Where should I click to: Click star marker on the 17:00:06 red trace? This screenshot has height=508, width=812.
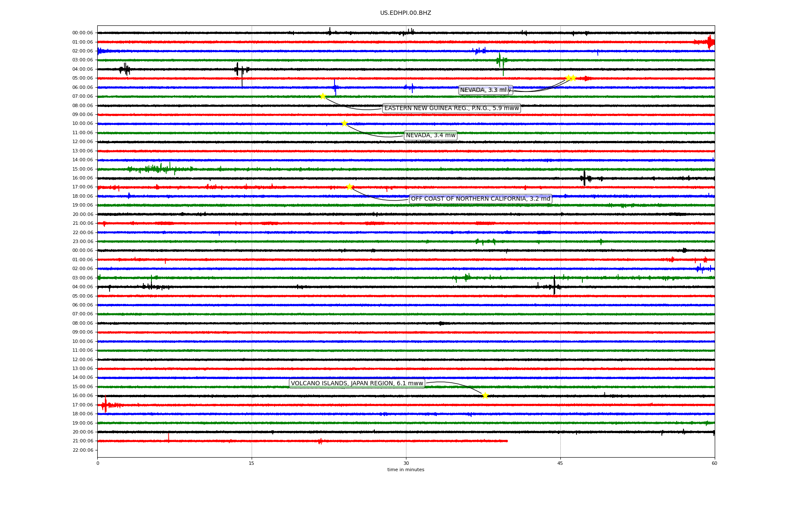(349, 187)
